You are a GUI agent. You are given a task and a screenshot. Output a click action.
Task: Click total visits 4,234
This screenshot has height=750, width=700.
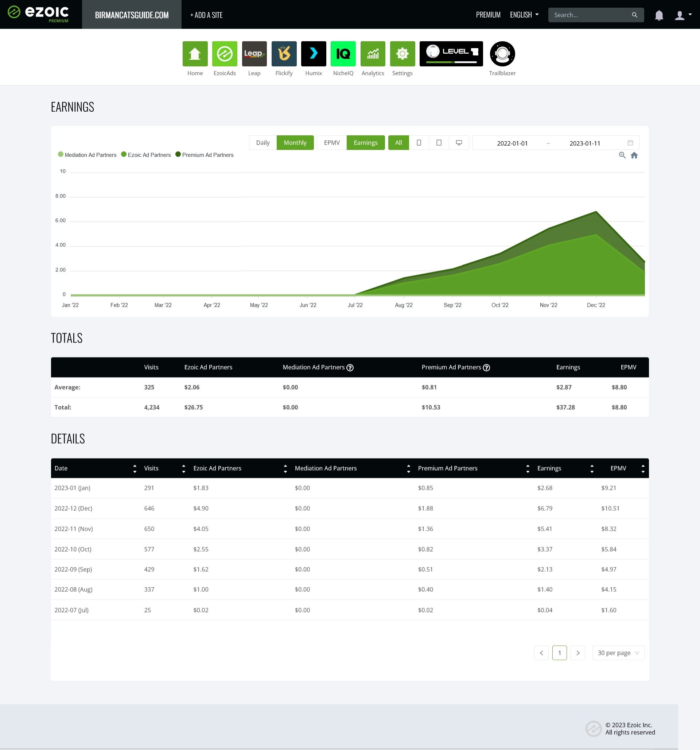point(152,407)
